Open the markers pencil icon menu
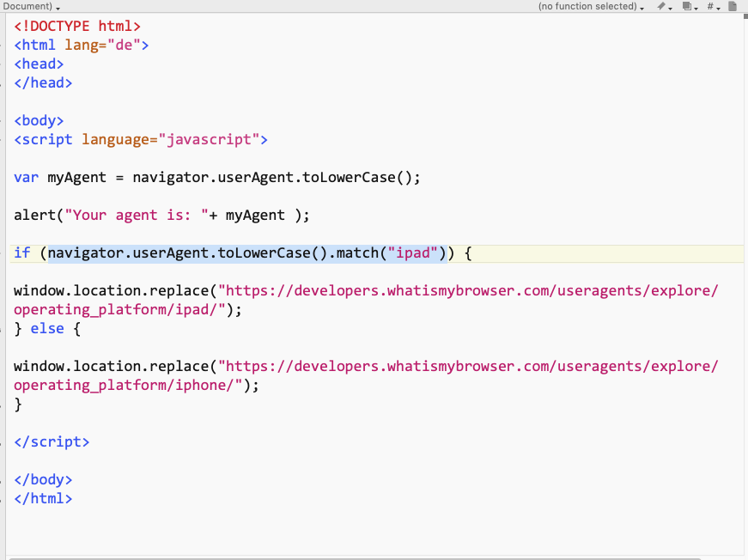748x560 pixels. [x=664, y=6]
